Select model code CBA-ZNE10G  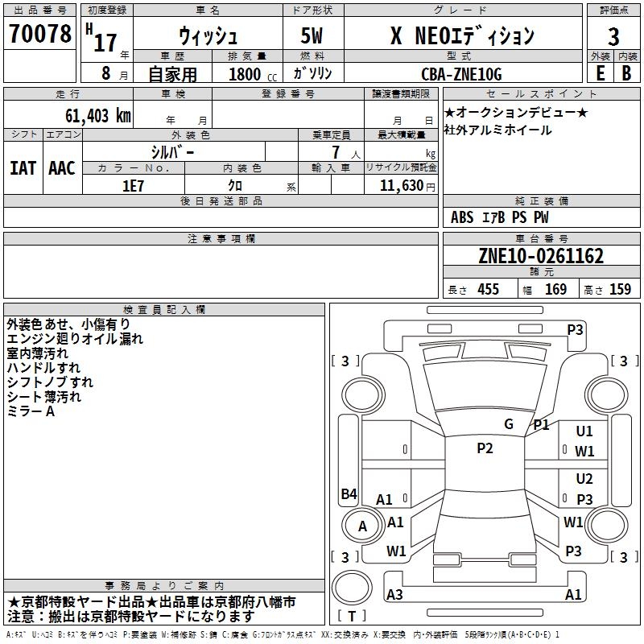461,74
